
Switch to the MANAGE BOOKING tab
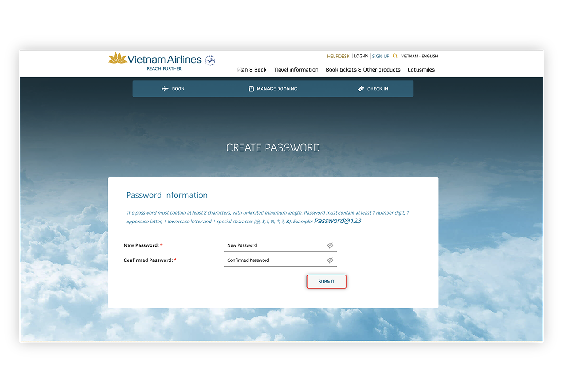pos(277,88)
